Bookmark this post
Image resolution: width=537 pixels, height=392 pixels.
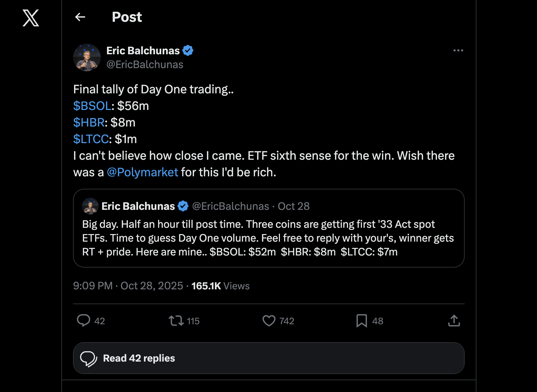pos(362,321)
